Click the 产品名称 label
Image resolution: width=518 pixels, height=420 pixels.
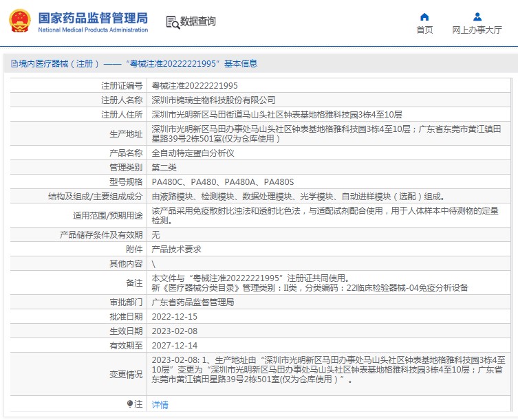[x=126, y=153]
